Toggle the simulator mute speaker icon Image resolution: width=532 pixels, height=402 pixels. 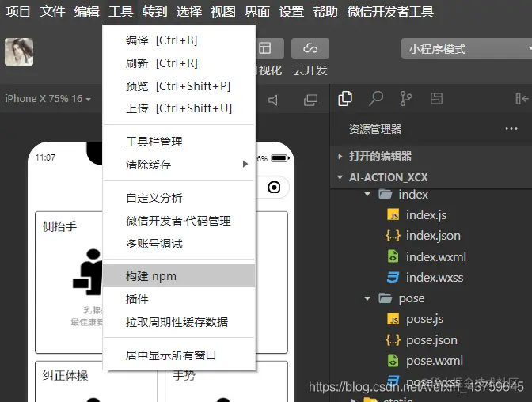tap(273, 100)
